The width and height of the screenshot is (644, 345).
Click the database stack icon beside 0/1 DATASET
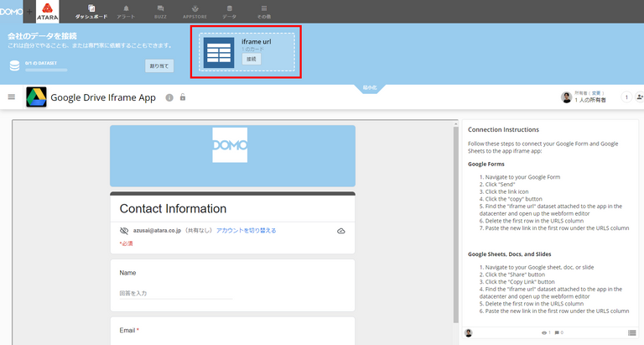[14, 65]
